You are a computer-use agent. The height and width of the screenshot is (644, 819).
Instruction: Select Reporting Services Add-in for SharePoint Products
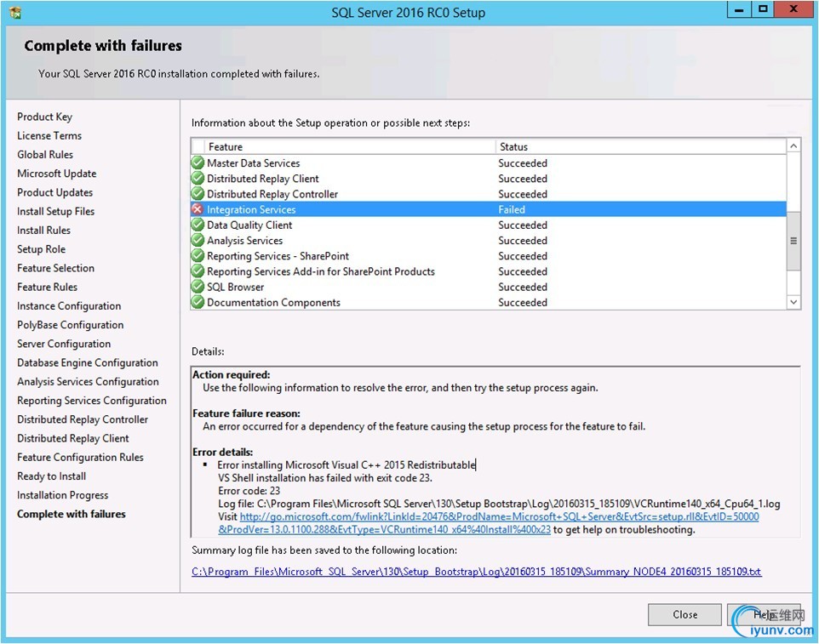coord(489,271)
